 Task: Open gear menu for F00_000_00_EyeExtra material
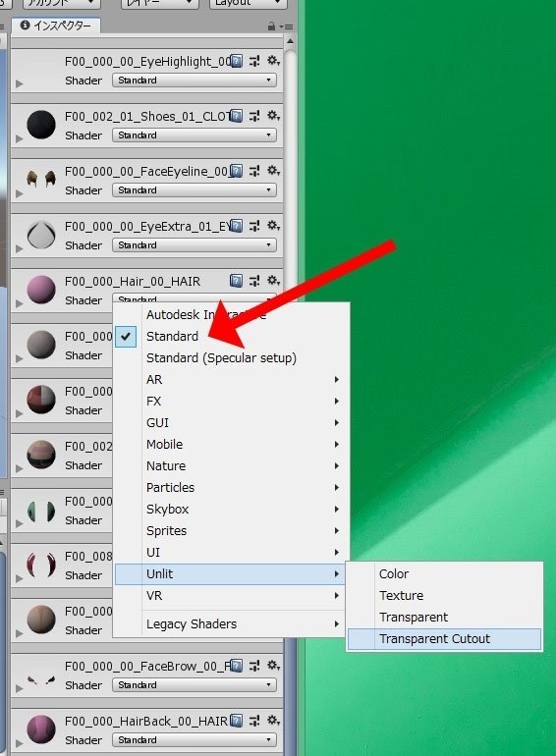click(x=273, y=226)
